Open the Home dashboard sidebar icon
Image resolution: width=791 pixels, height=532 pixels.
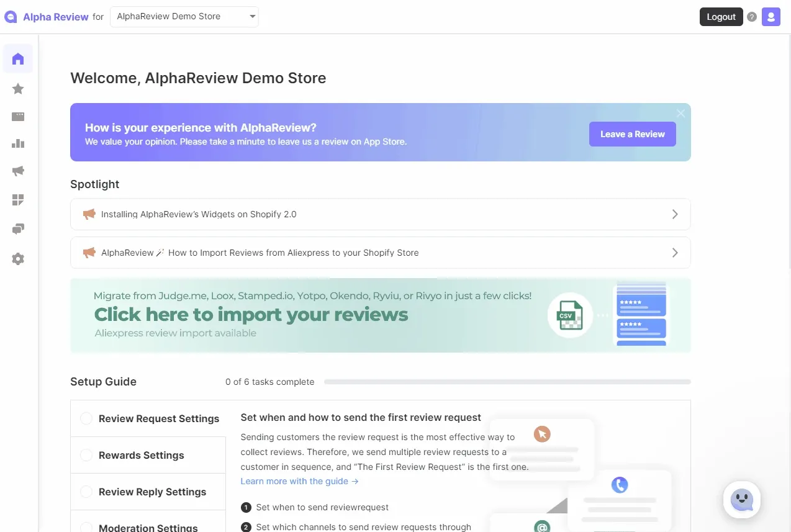[x=18, y=59]
